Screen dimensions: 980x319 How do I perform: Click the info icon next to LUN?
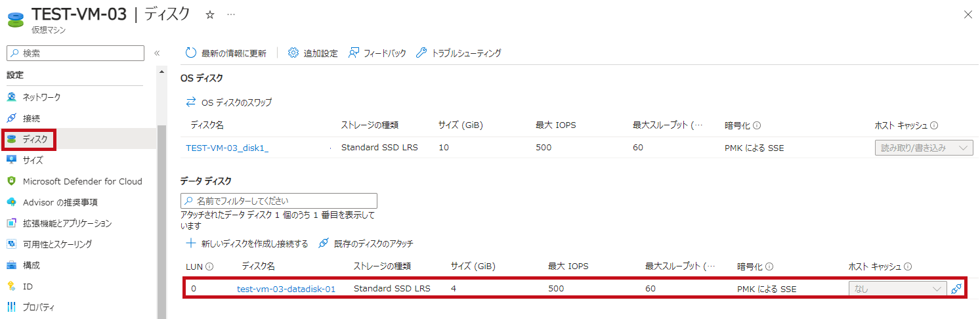[x=209, y=266]
